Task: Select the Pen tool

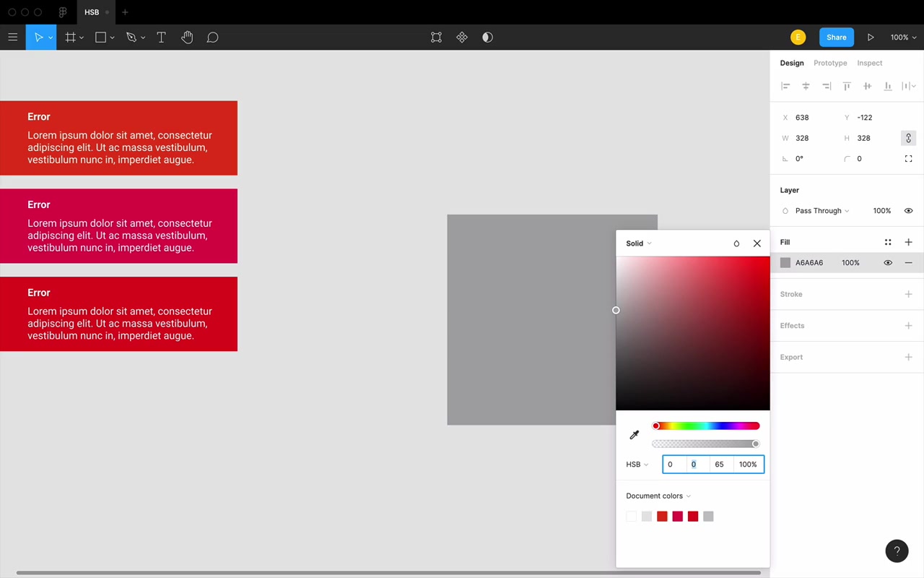Action: click(x=131, y=38)
